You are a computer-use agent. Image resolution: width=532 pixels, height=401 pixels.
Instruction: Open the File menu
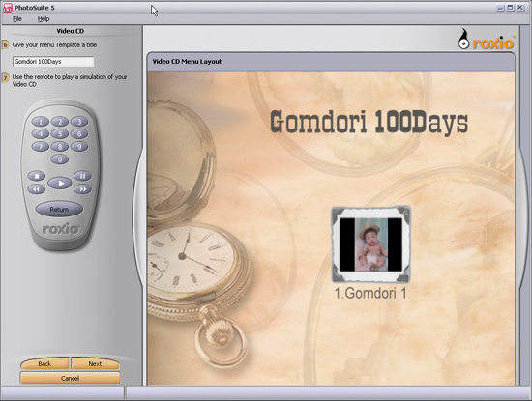click(x=17, y=19)
